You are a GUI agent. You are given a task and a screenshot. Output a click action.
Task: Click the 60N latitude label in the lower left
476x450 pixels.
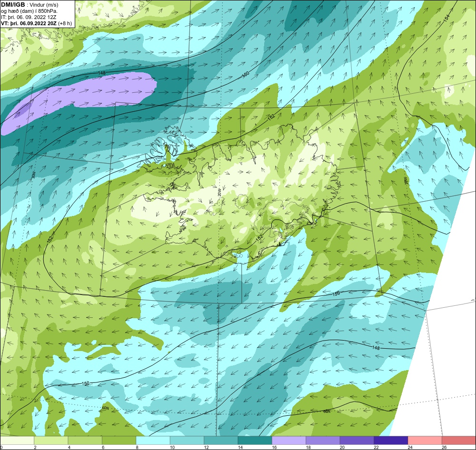(x=105, y=408)
